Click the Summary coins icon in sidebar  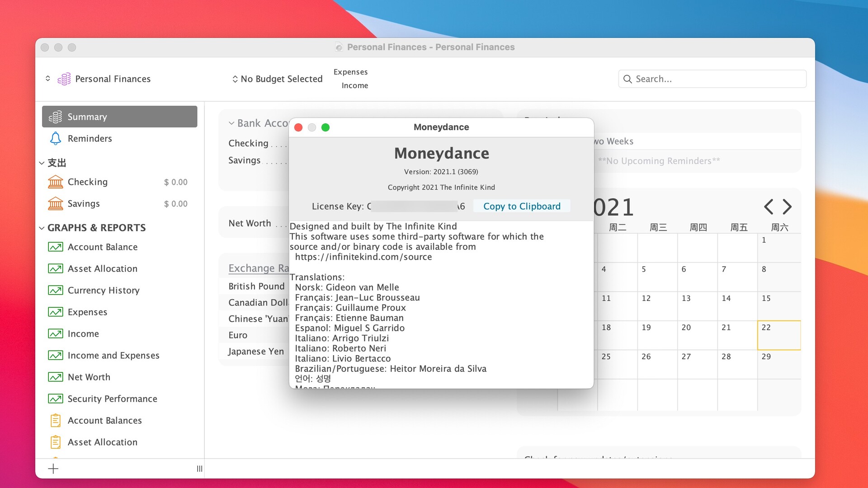tap(55, 117)
